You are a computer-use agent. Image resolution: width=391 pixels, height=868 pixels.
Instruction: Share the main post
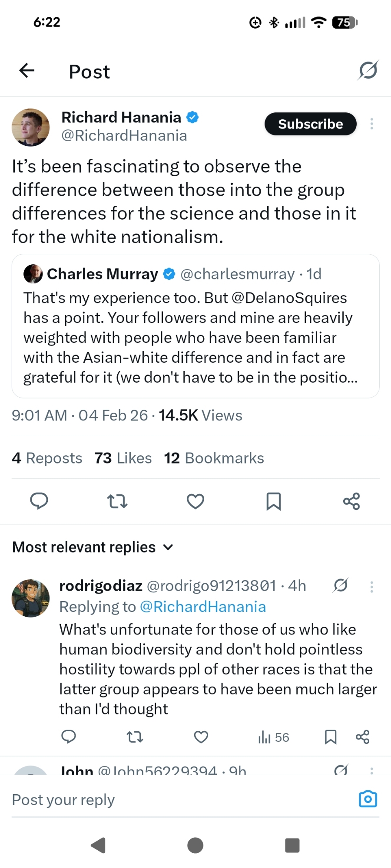351,501
